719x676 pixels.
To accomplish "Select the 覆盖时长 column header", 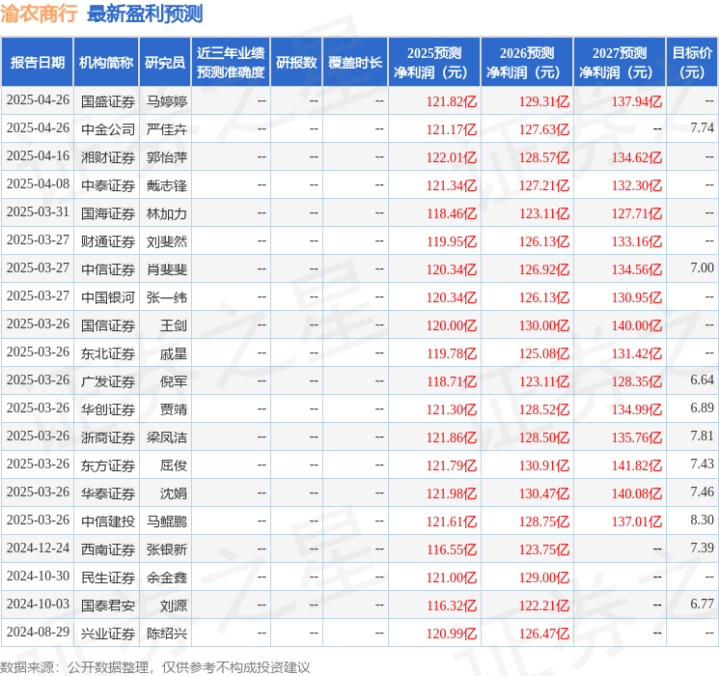I will point(355,62).
